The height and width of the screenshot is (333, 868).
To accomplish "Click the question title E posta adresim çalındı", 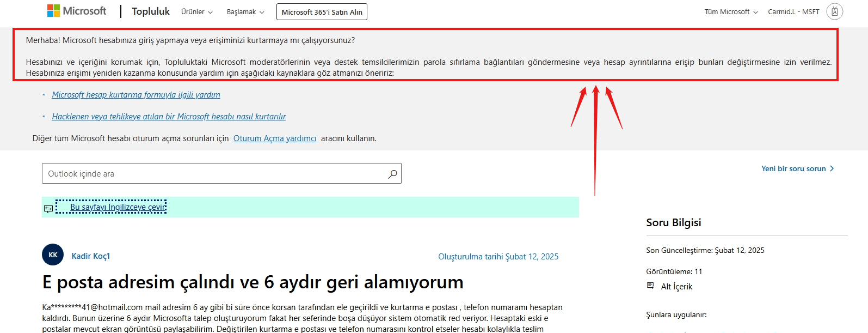I will click(x=253, y=282).
